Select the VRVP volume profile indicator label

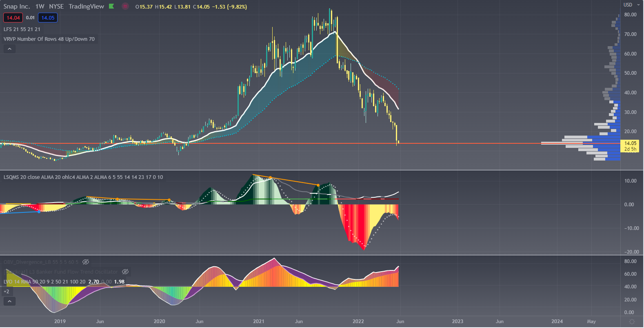click(49, 39)
